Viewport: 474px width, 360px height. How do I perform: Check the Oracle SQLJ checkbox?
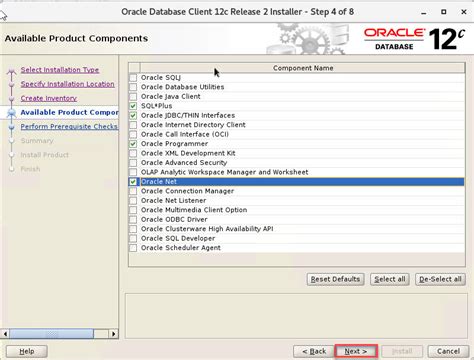click(x=133, y=78)
